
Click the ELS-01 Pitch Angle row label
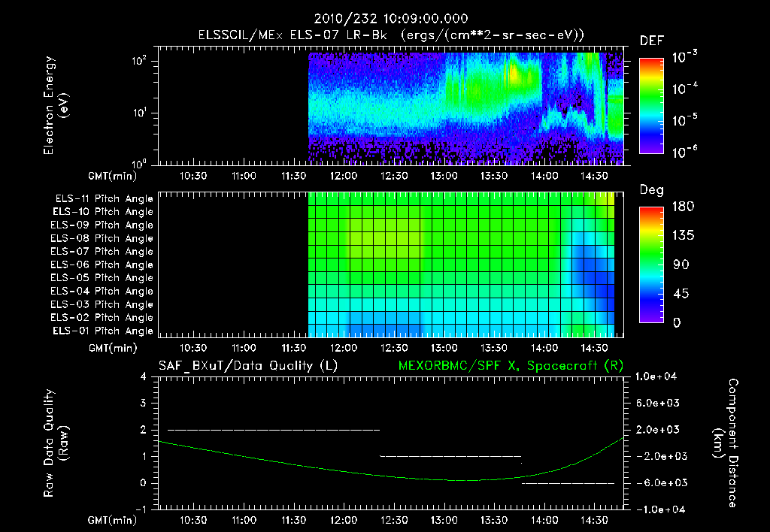click(103, 331)
